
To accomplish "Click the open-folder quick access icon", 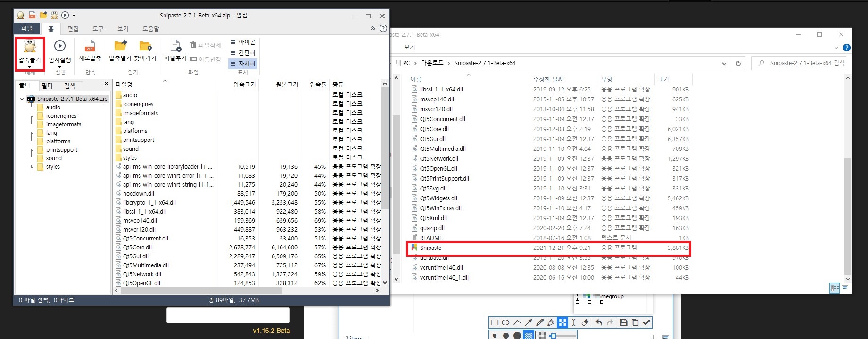I will [43, 15].
